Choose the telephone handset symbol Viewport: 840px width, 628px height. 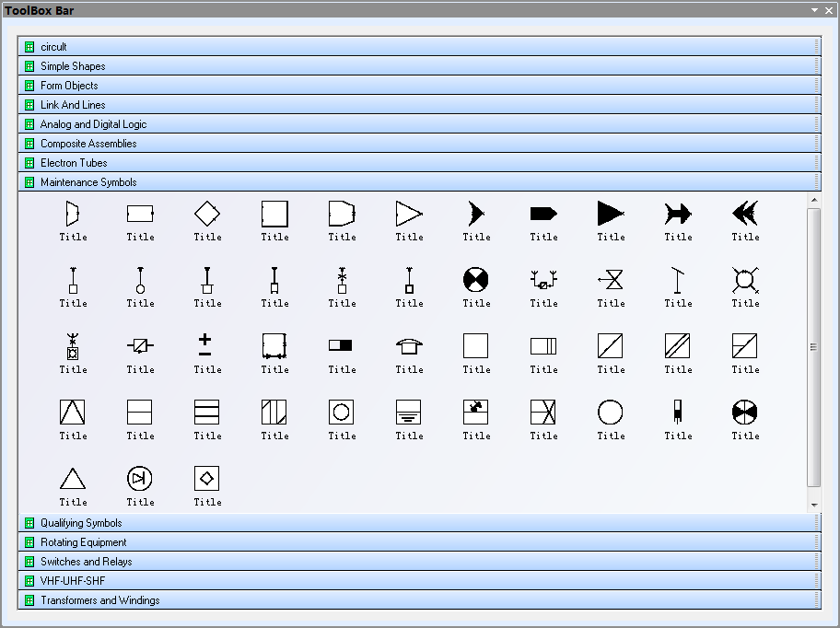point(409,346)
